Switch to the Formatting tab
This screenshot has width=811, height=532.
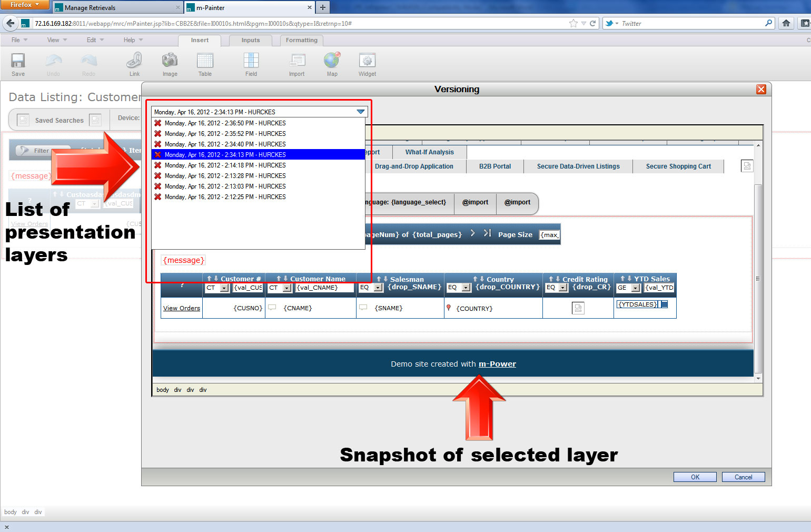click(301, 40)
